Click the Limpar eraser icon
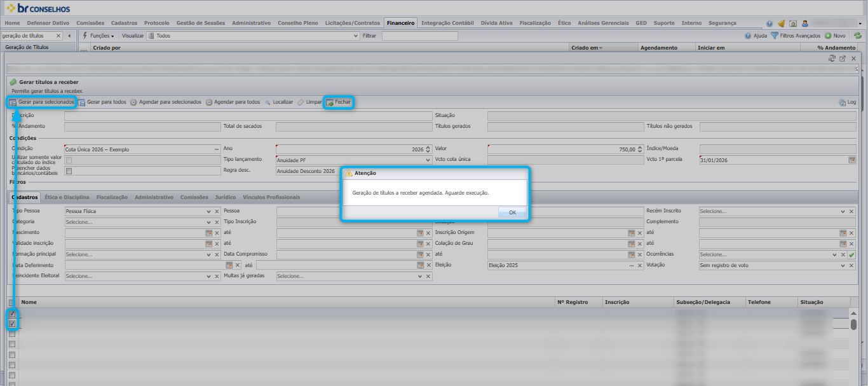 (301, 102)
